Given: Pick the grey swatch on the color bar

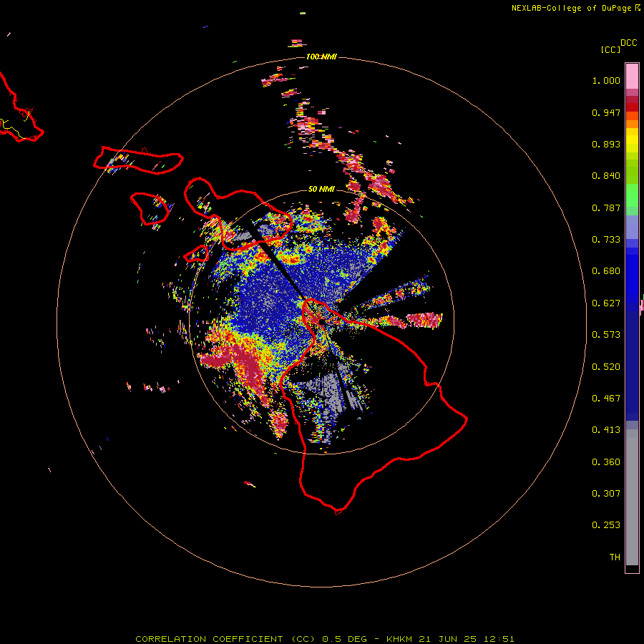Looking at the screenshot, I should tap(632, 497).
